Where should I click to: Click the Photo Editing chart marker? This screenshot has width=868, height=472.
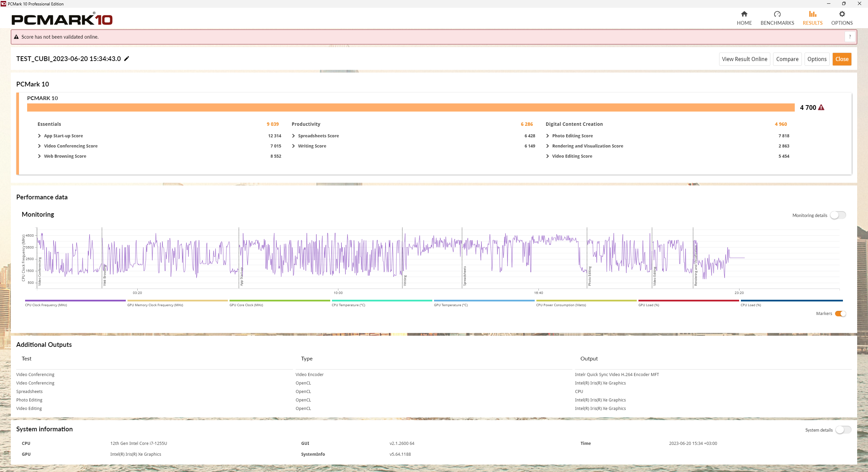coord(590,276)
